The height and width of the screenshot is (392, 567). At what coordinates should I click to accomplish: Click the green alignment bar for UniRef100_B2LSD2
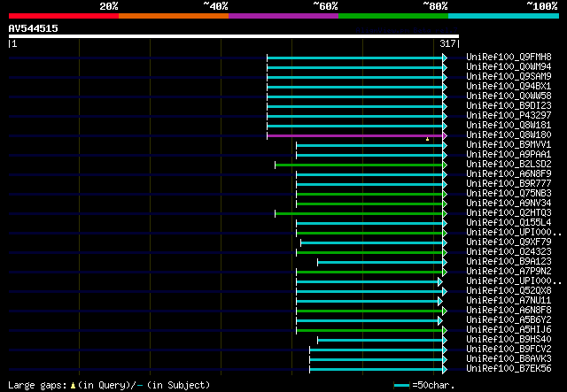(359, 165)
